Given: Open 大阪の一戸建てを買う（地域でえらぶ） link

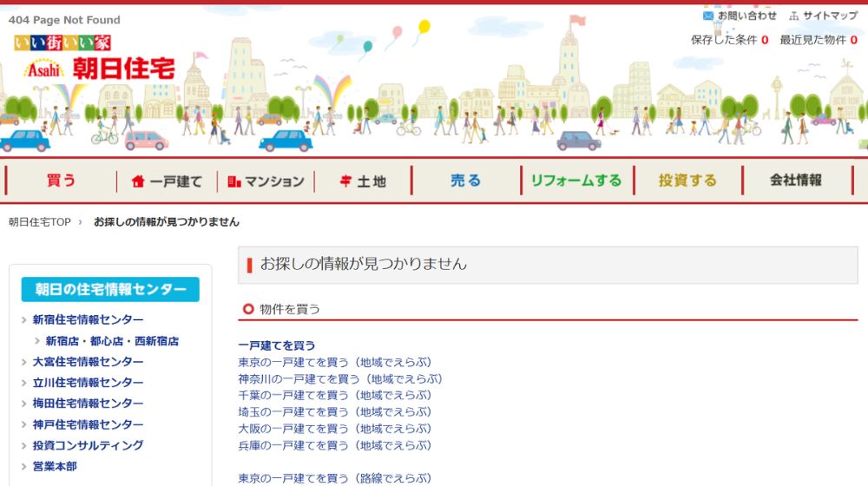Looking at the screenshot, I should click(334, 429).
